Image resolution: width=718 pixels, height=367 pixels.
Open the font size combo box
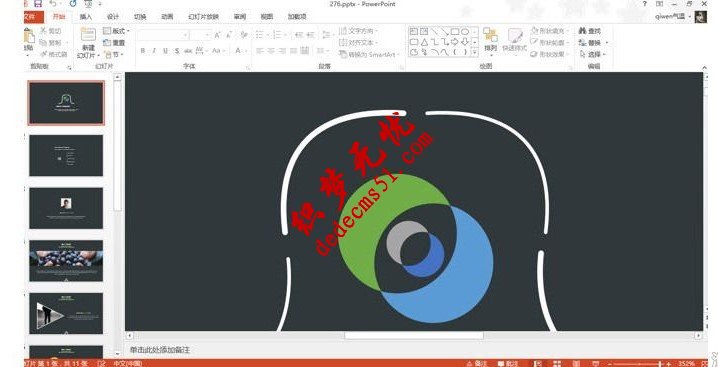click(201, 35)
